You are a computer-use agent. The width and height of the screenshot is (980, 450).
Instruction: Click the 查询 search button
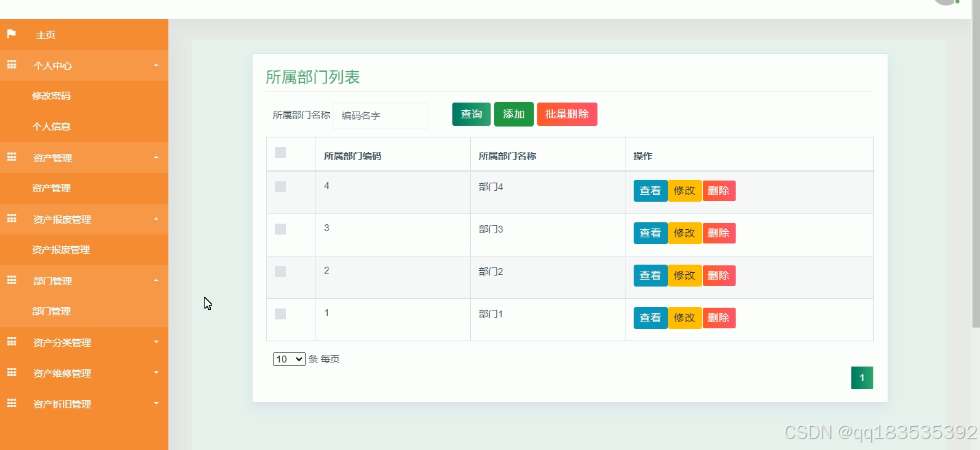pos(471,114)
